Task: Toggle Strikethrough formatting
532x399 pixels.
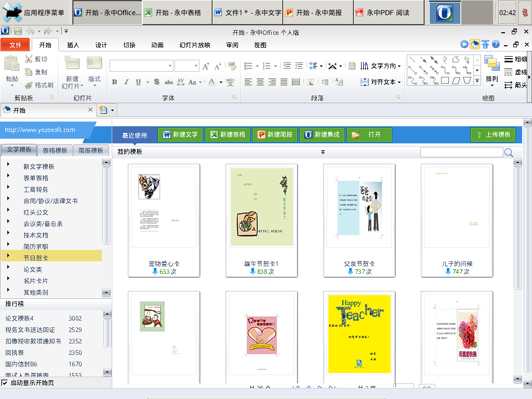Action: pos(169,82)
